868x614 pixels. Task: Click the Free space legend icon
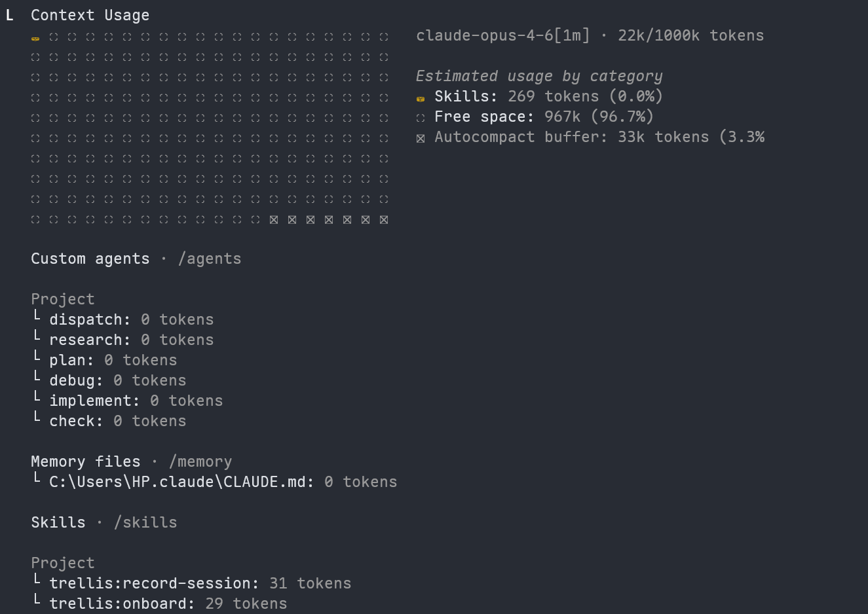point(421,118)
